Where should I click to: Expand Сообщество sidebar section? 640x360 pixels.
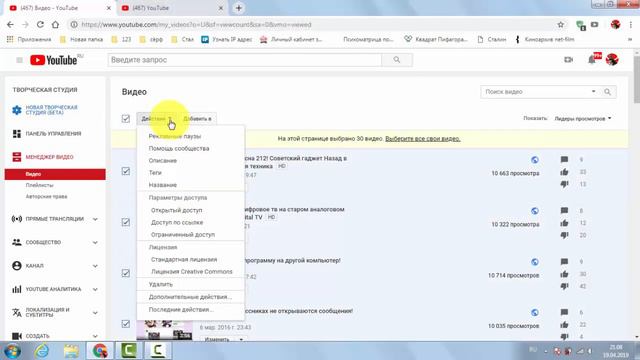coord(95,242)
